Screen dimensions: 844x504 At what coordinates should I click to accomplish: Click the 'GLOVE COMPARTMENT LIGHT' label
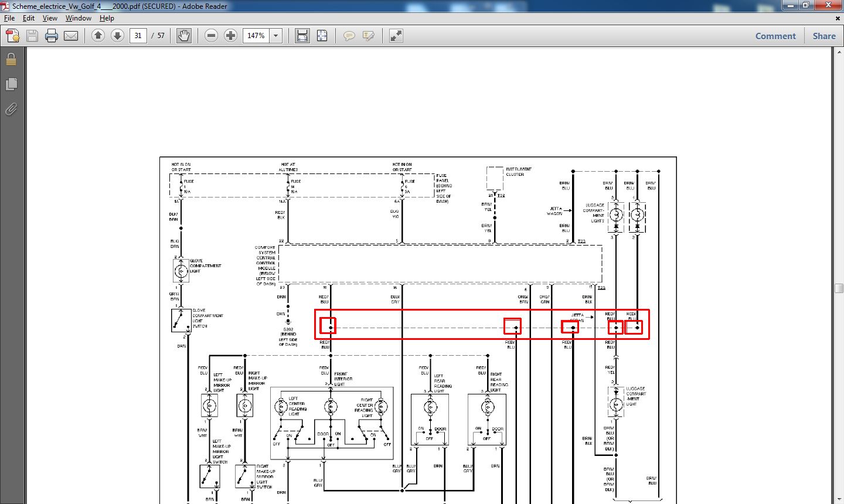205,266
